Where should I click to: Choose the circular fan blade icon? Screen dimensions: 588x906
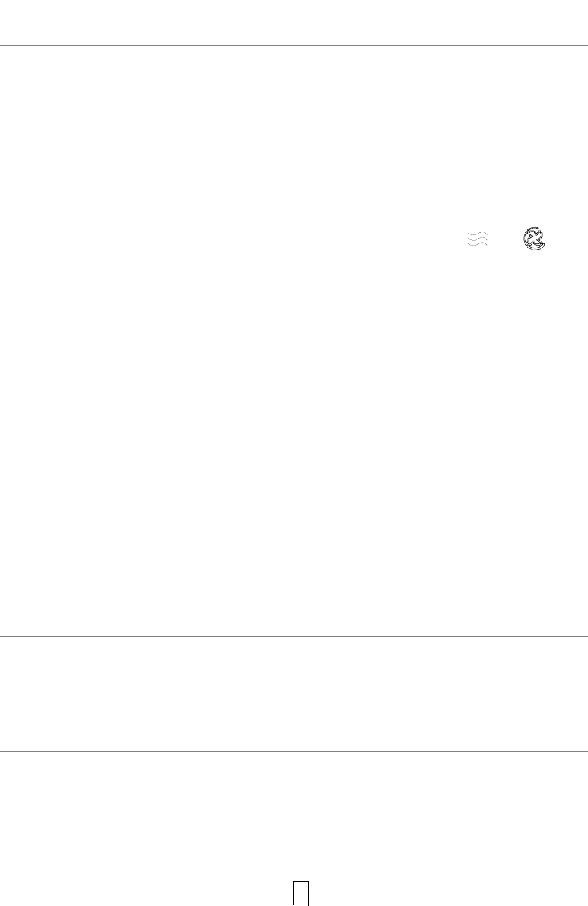[534, 239]
